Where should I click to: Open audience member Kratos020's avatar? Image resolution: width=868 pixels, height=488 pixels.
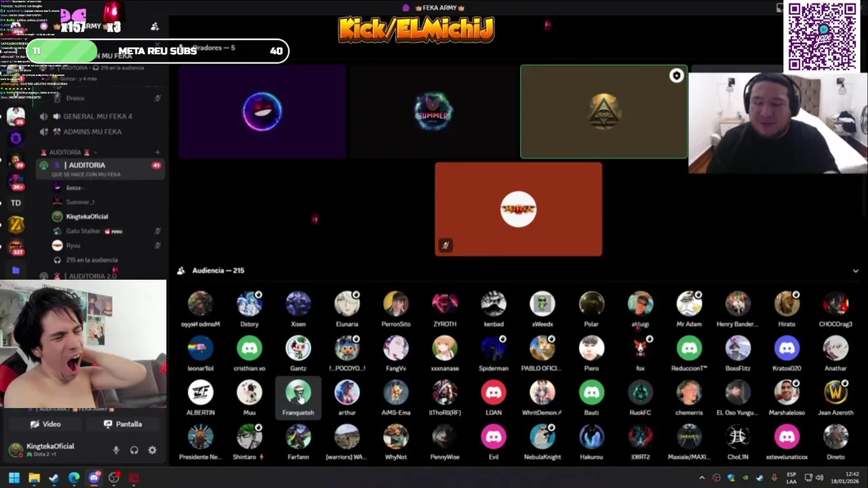pyautogui.click(x=787, y=348)
